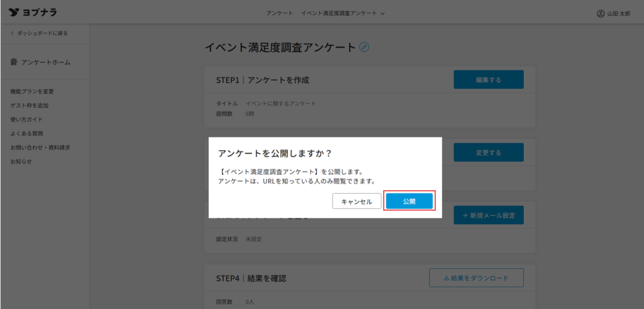Viewport: 644px width, 309px height.
Task: Click the ヨブナラ logo icon
Action: pyautogui.click(x=12, y=13)
